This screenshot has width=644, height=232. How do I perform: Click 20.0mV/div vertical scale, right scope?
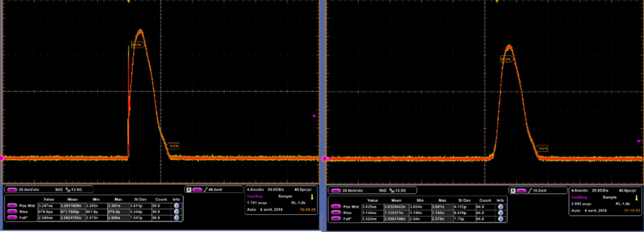pos(353,191)
